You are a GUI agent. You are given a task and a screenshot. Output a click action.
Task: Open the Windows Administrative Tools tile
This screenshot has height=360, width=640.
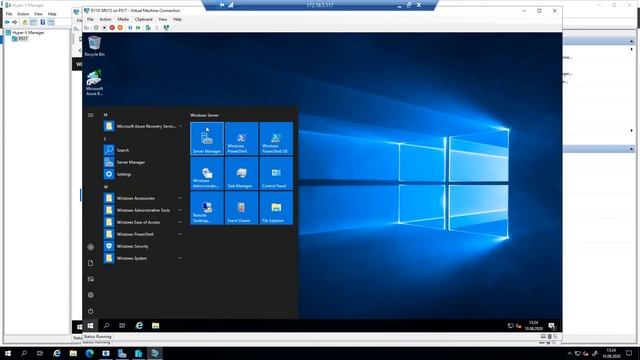(207, 173)
